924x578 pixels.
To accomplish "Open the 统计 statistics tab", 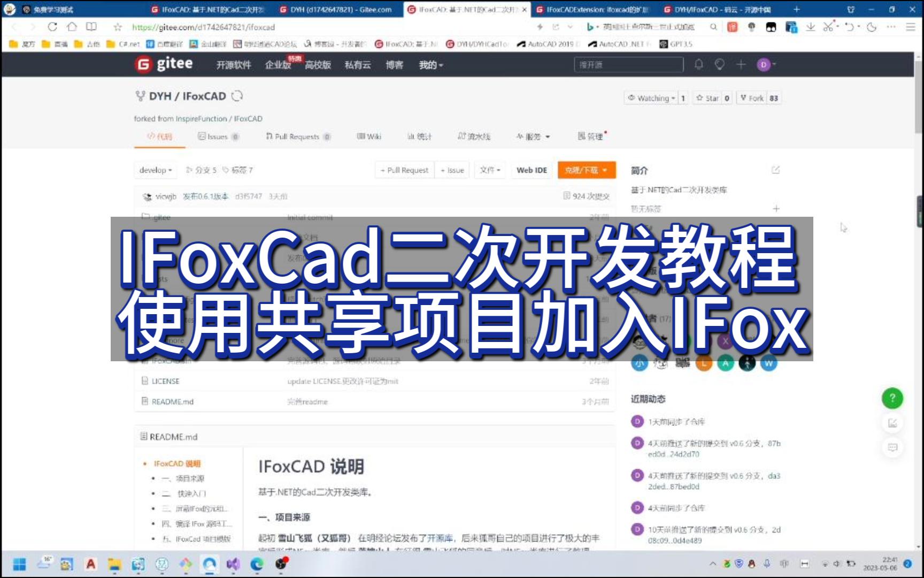I will coord(419,136).
